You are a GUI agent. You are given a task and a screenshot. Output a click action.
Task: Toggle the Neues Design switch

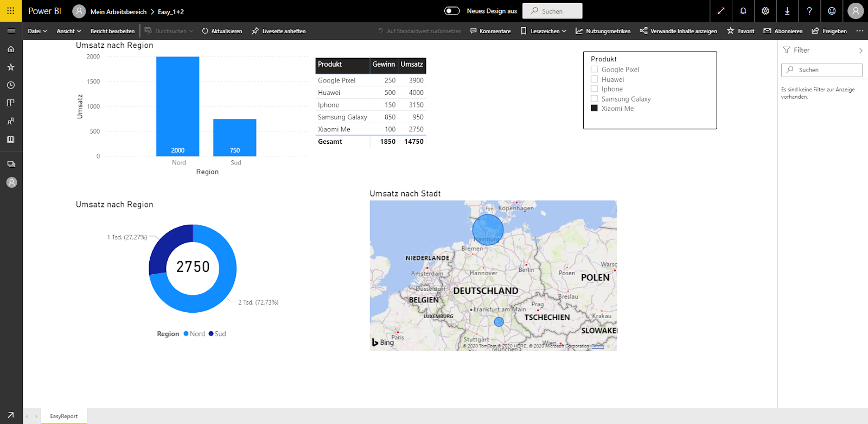click(452, 11)
